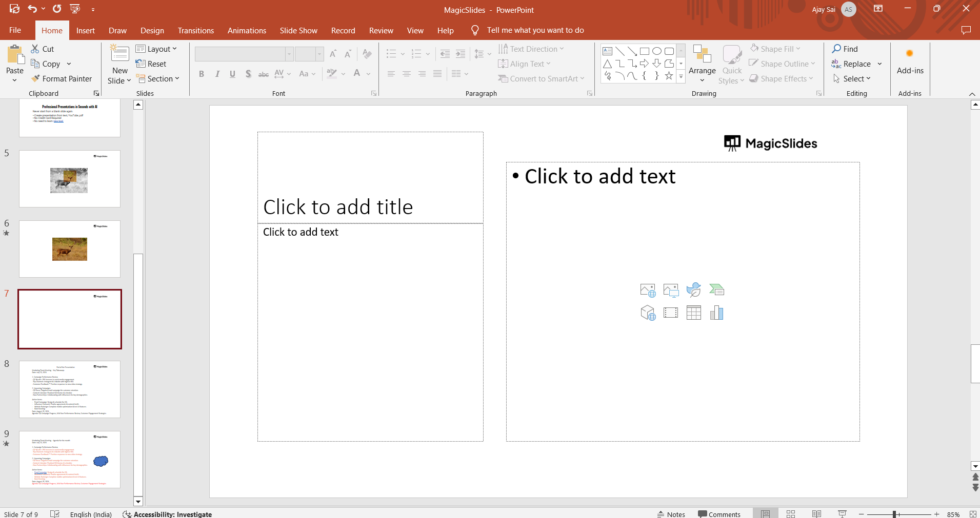The width and height of the screenshot is (980, 518).
Task: Click the Insert Chart icon in placeholder
Action: 716,313
